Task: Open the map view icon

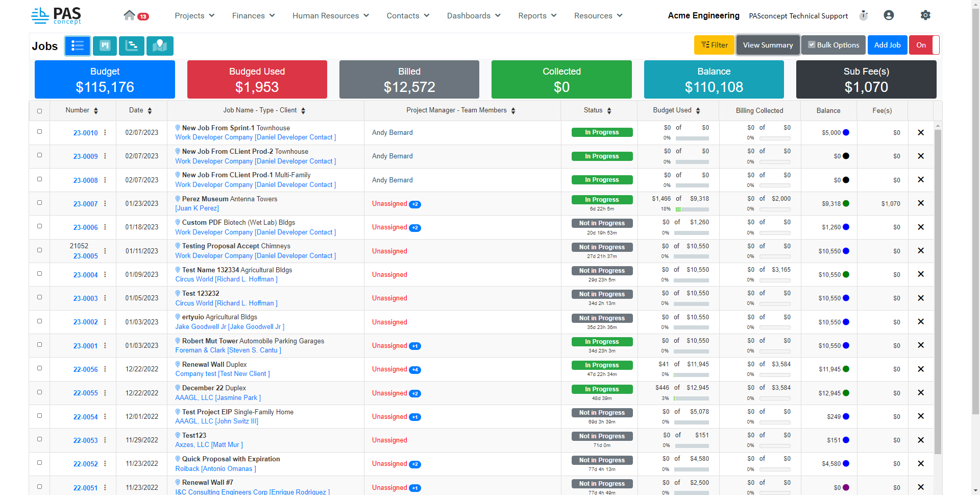Action: click(x=160, y=46)
